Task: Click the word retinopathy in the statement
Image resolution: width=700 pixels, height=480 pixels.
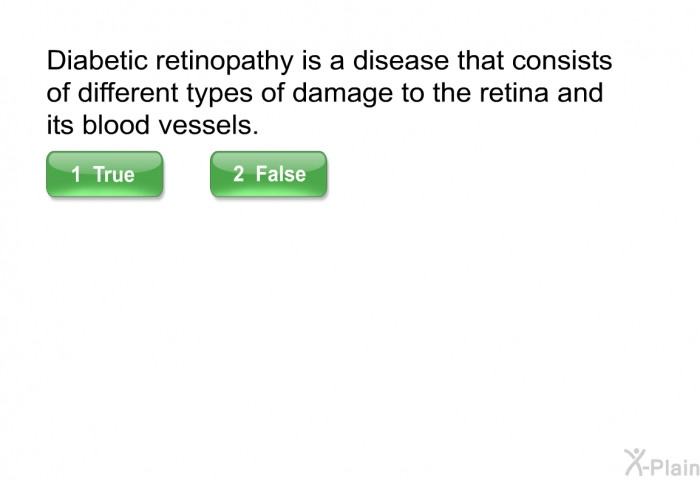Action: tap(225, 63)
